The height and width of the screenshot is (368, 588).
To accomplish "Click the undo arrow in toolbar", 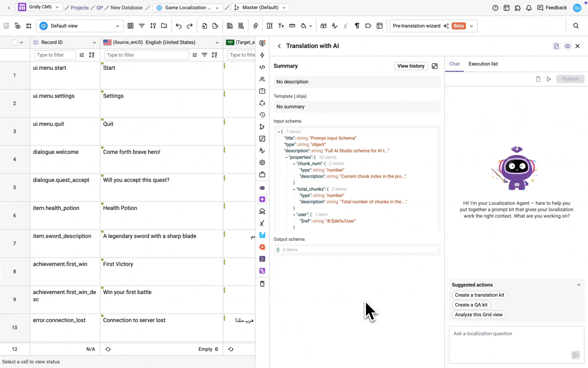I will pyautogui.click(x=178, y=26).
